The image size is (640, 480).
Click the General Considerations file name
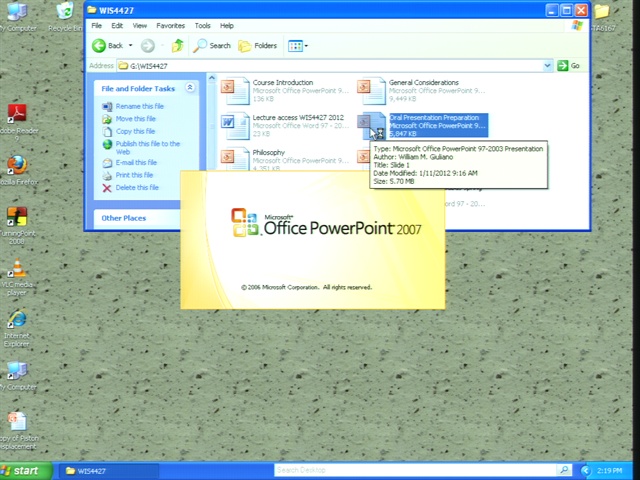pos(424,82)
